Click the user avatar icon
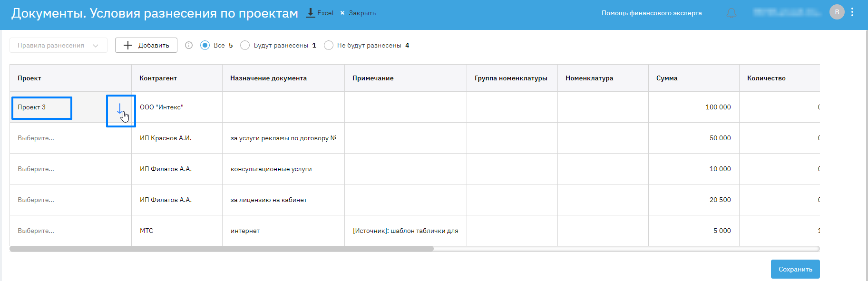This screenshot has width=868, height=281. (837, 12)
